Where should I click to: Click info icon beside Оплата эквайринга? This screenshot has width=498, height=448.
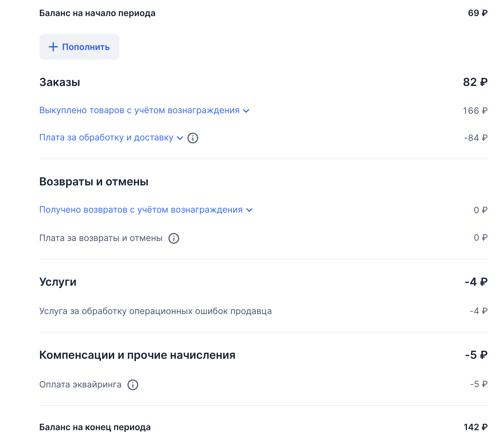click(x=133, y=385)
